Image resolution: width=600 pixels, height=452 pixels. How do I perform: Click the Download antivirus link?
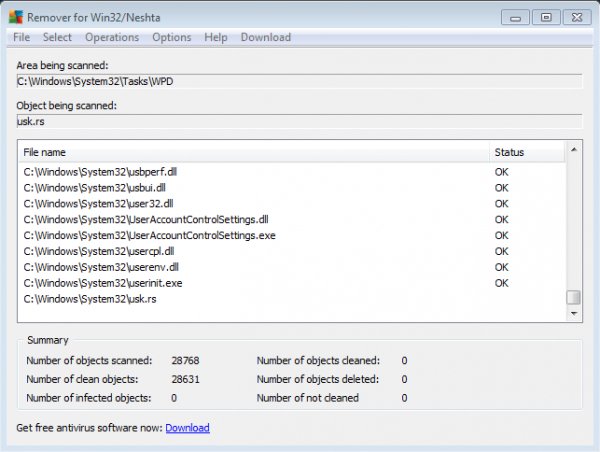click(x=188, y=428)
